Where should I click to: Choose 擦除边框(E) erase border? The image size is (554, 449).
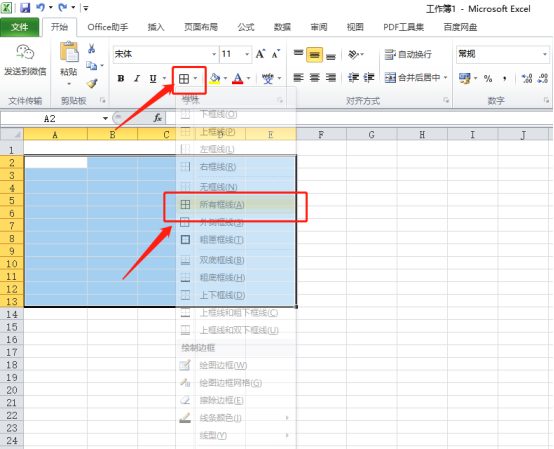coord(236,400)
